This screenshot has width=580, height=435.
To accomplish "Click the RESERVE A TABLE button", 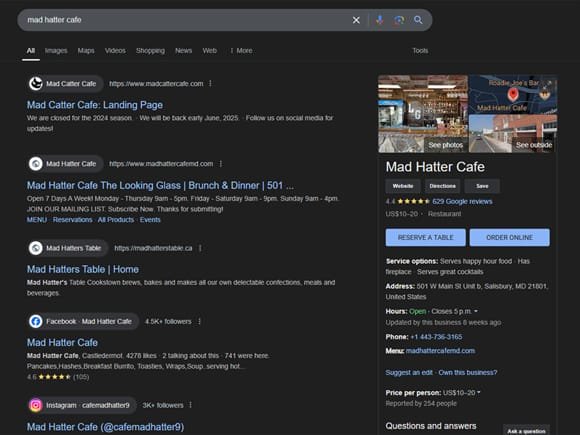I will coord(425,237).
